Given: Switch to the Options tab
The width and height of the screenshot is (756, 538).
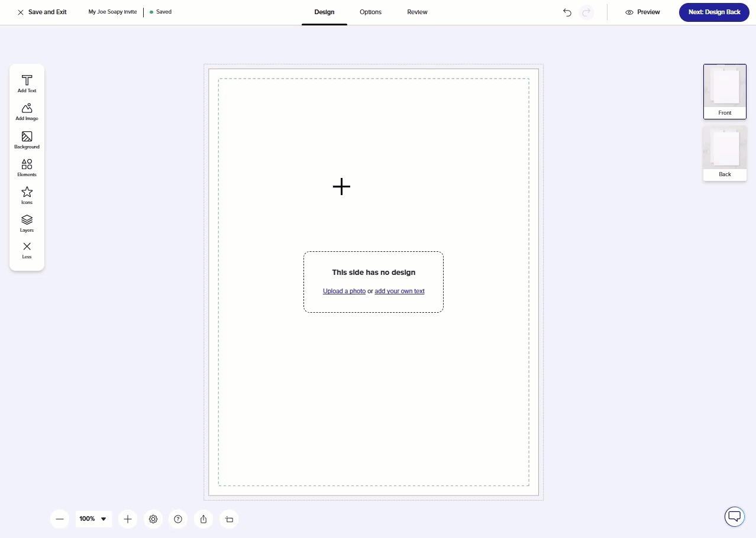Looking at the screenshot, I should 370,12.
